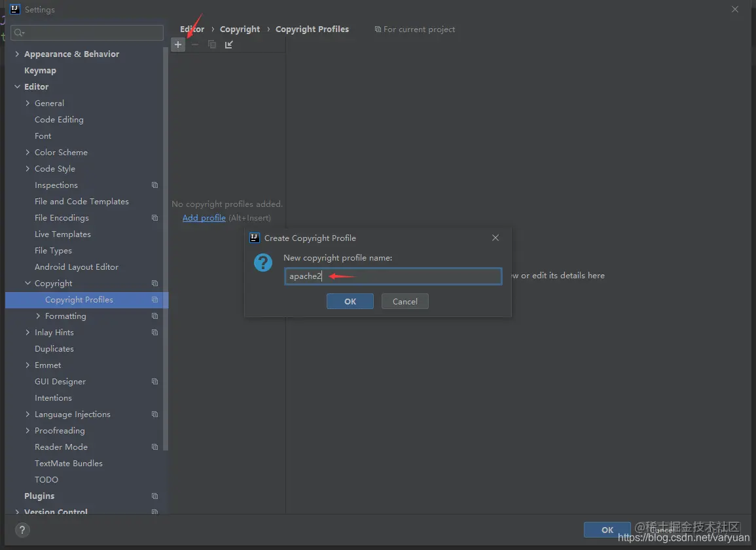Open Live Templates settings
This screenshot has width=756, height=550.
tap(63, 234)
